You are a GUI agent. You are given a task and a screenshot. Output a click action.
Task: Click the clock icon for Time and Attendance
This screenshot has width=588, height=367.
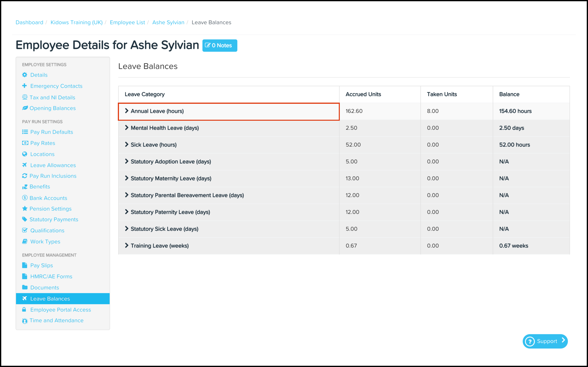[x=25, y=321]
